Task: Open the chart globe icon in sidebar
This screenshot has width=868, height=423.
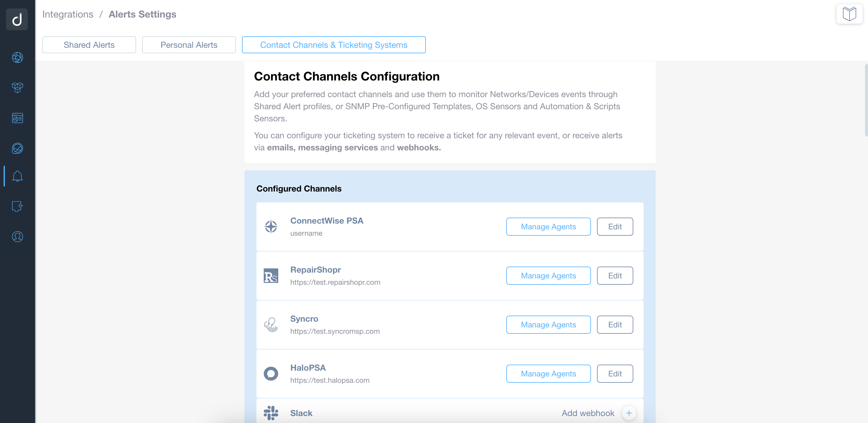Action: pyautogui.click(x=18, y=148)
